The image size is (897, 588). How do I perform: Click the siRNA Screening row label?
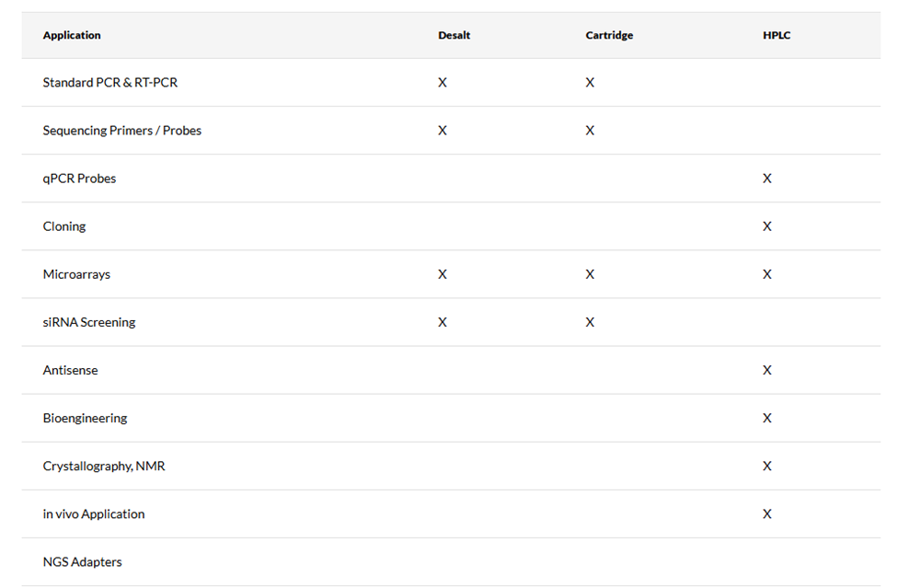click(89, 322)
